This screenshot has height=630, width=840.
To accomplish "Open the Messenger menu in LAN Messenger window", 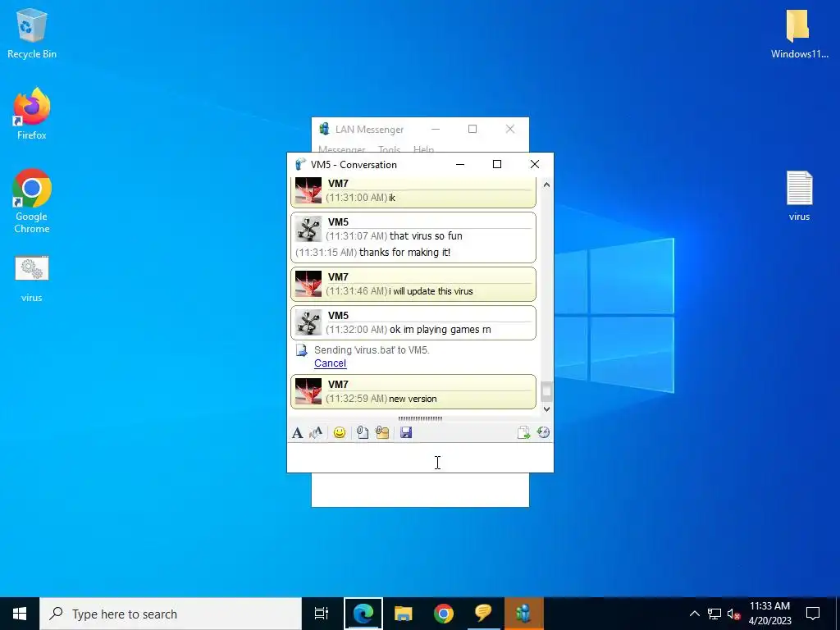I will point(342,149).
